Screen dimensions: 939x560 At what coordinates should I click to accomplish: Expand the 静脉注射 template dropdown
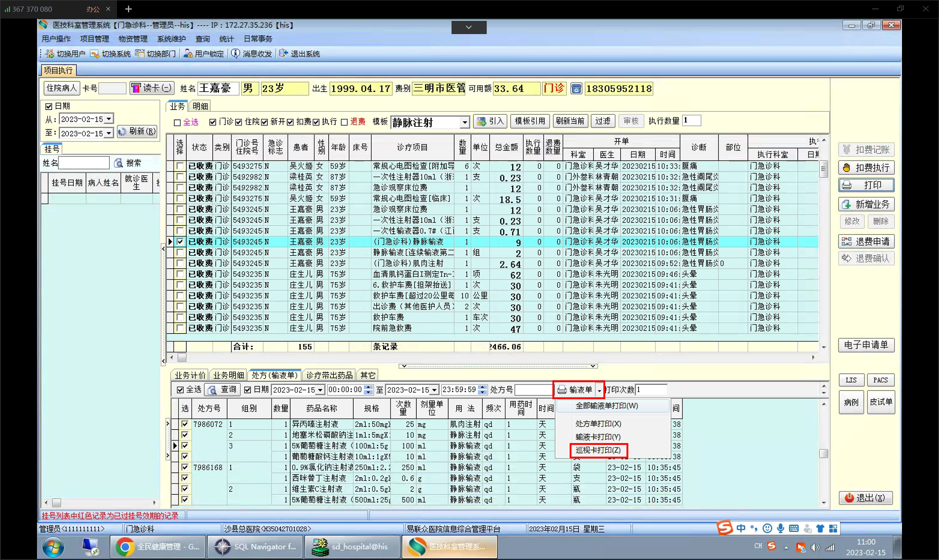click(x=465, y=122)
